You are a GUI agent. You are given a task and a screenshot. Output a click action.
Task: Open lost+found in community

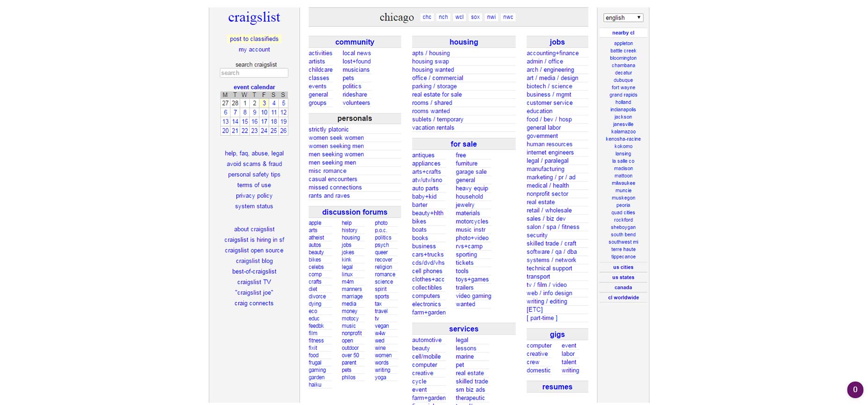(x=356, y=61)
